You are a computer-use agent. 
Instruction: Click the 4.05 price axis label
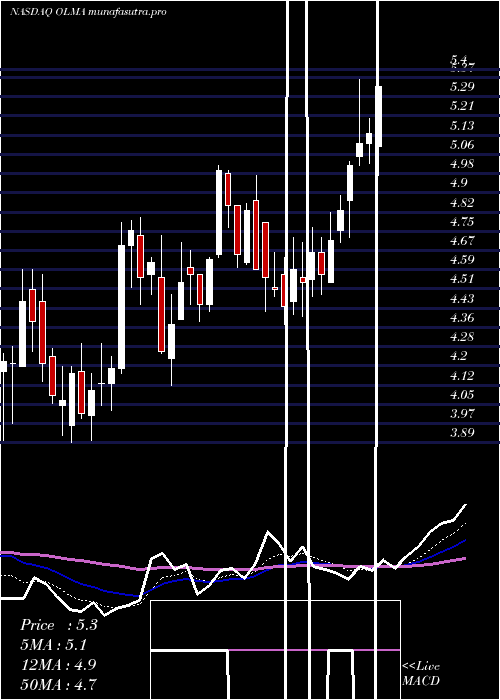tap(462, 395)
